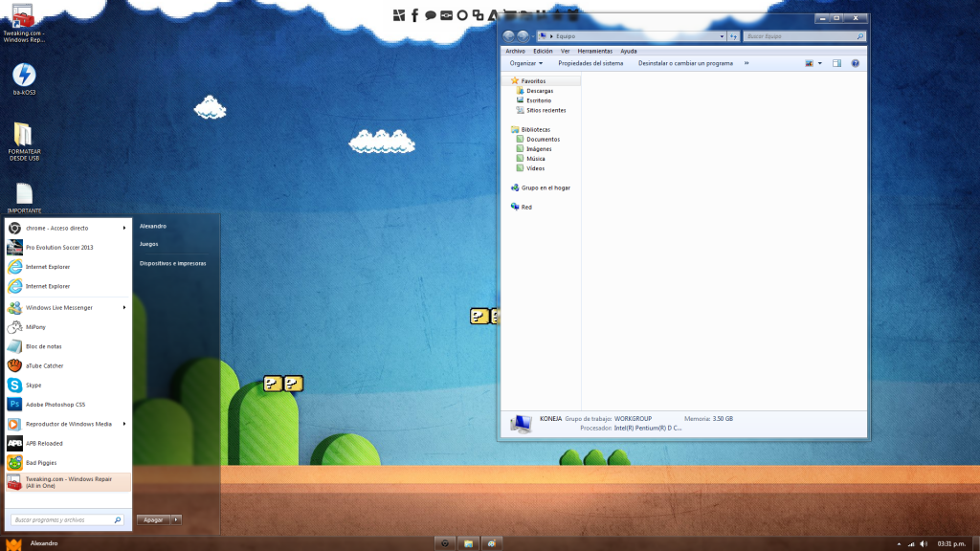Click Desinstalar o cambiar un programa
This screenshot has height=551, width=980.
pyautogui.click(x=685, y=63)
